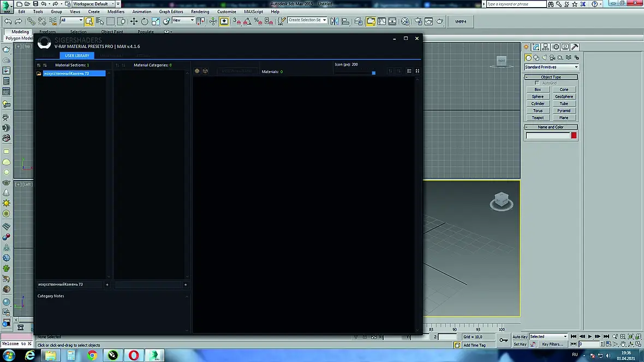The image size is (644, 362).
Task: Select the Shapes category icon
Action: 536,58
